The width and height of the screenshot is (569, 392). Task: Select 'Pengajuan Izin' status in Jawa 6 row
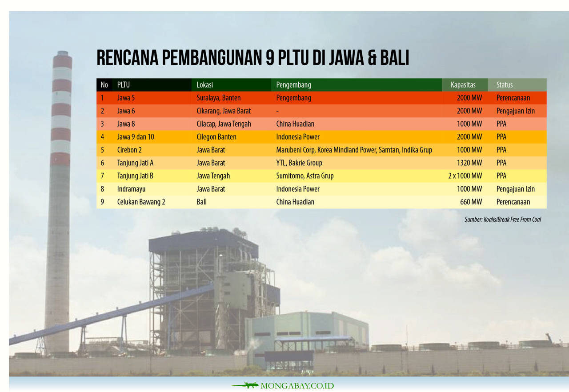tap(516, 111)
